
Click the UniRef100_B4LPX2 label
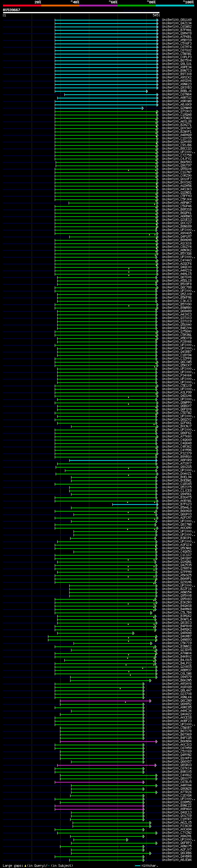tap(177, 663)
